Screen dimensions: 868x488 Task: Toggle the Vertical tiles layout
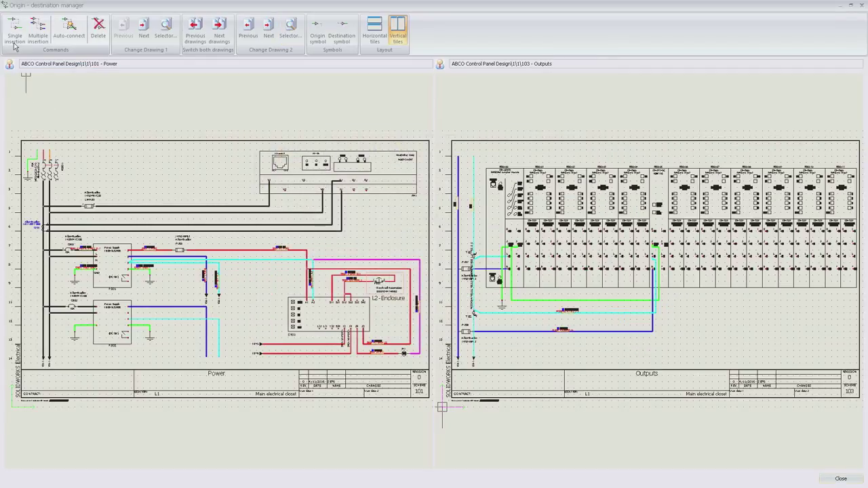click(x=398, y=30)
